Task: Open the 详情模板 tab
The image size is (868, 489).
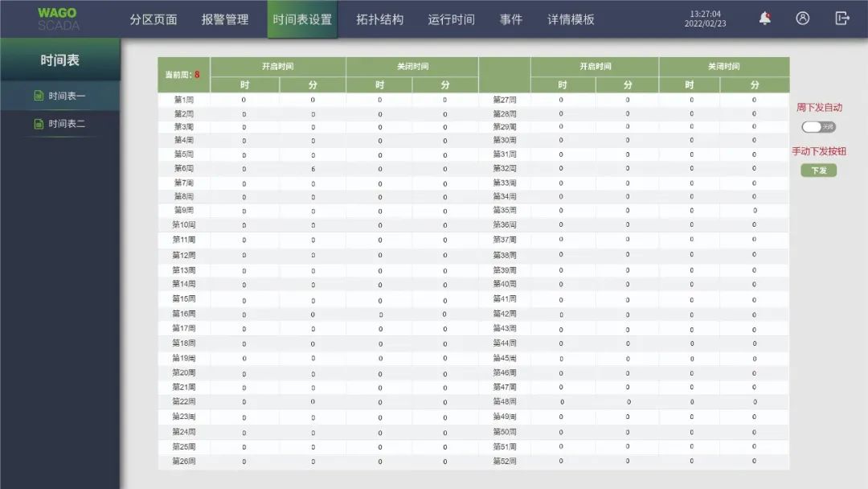Action: pyautogui.click(x=571, y=19)
